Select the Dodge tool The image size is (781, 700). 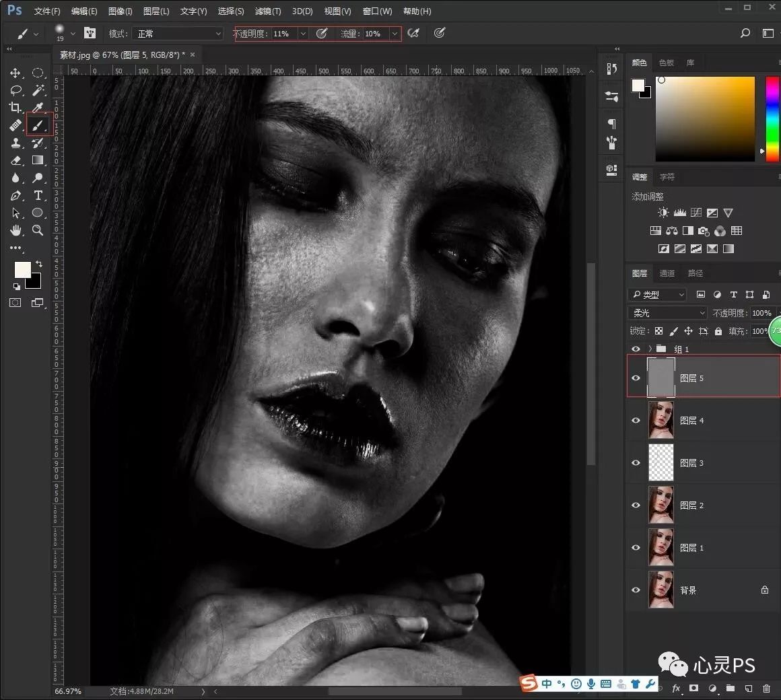click(x=37, y=178)
